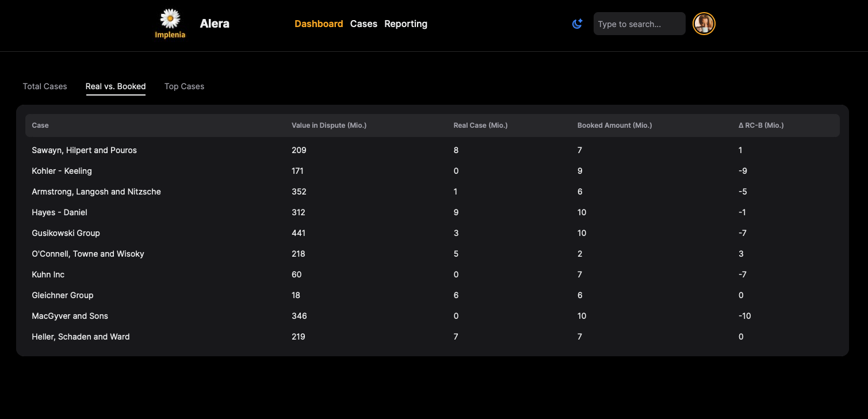Click the delta value -10
The width and height of the screenshot is (868, 419).
pos(744,316)
